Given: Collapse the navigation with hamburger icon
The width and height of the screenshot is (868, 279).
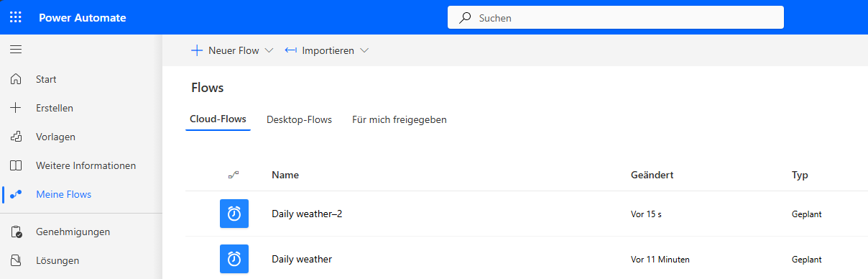Looking at the screenshot, I should coord(16,50).
